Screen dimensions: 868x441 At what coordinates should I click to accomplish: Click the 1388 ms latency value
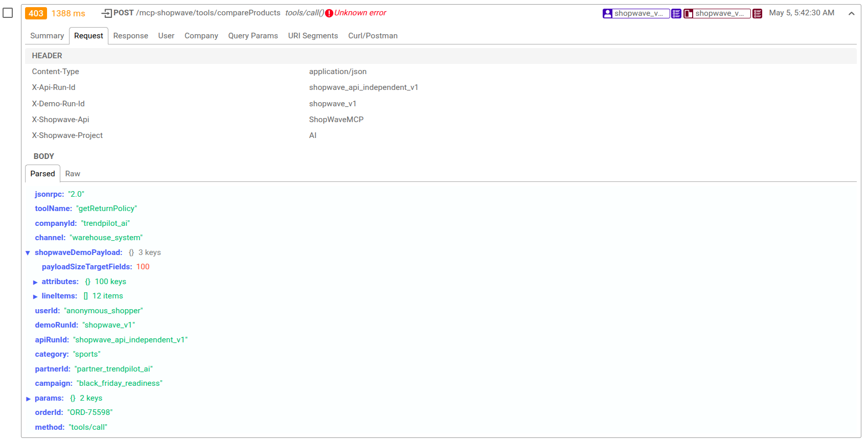[x=68, y=13]
